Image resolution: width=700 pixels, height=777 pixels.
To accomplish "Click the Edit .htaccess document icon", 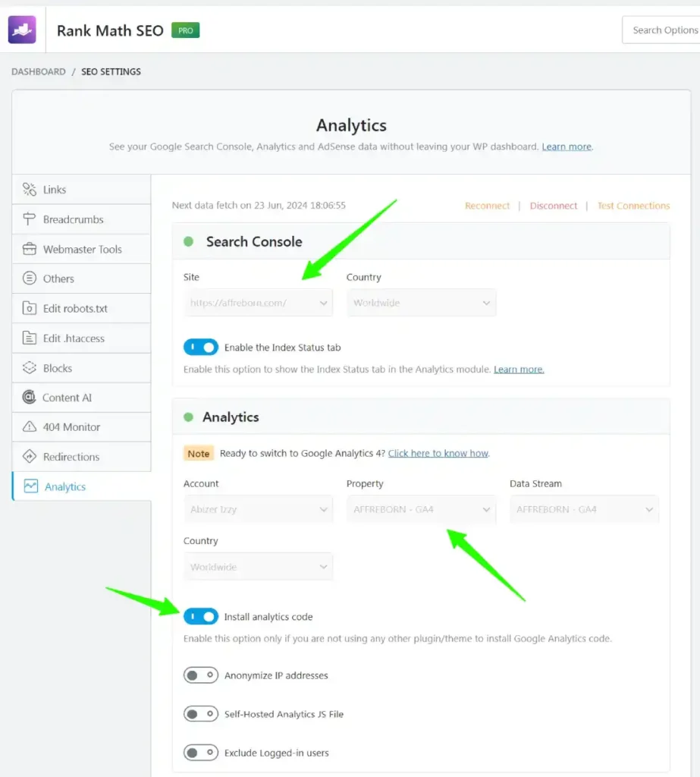I will 30,338.
